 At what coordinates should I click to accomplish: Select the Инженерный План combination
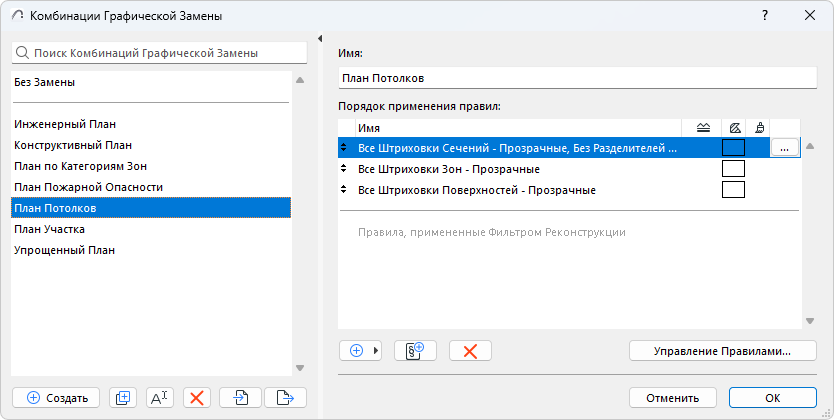66,124
